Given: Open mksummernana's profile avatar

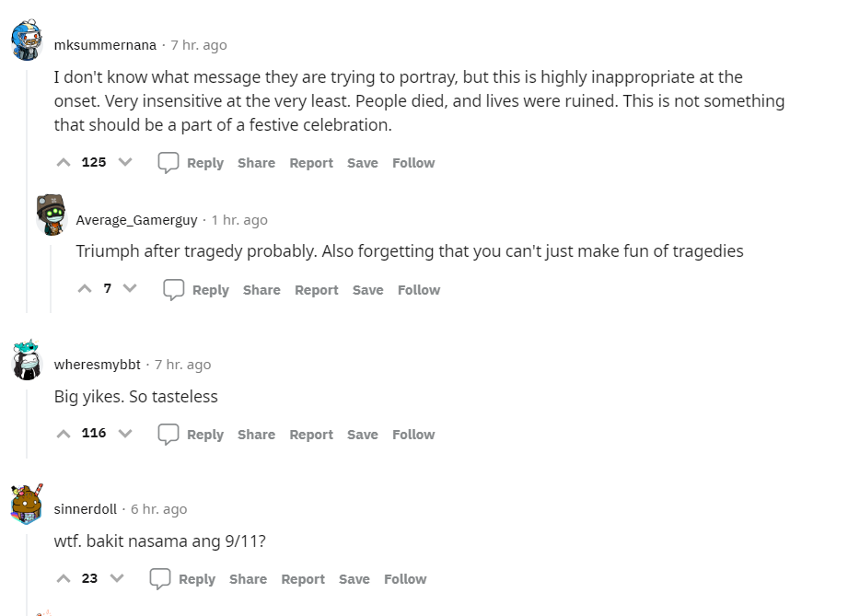Looking at the screenshot, I should (27, 40).
